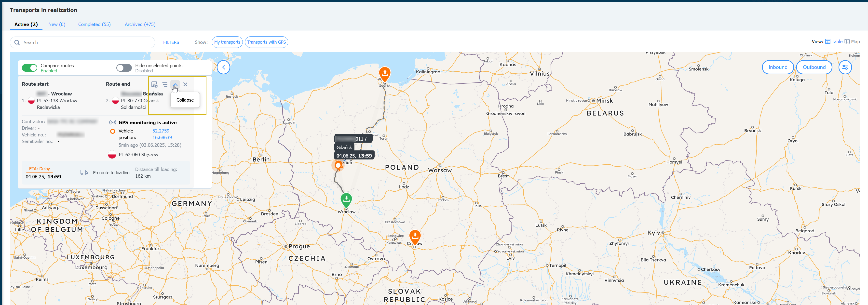
Task: Click '5min ago (03.06.2025, 15:28)' timestamp
Action: pos(150,145)
